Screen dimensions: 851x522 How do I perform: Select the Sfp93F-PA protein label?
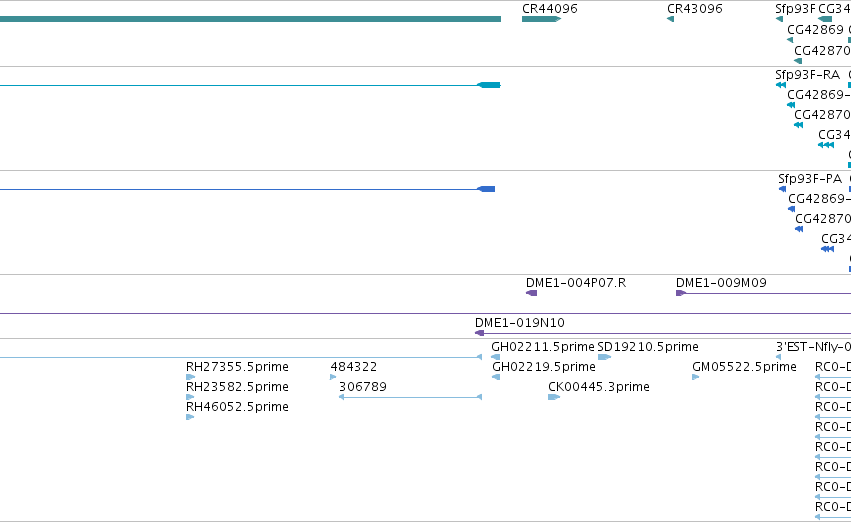coord(810,179)
